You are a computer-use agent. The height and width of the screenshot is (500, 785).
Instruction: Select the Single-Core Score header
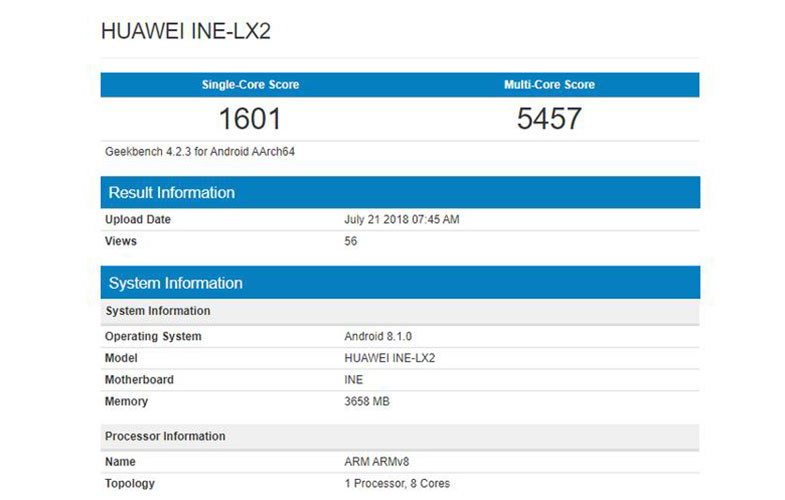click(250, 85)
